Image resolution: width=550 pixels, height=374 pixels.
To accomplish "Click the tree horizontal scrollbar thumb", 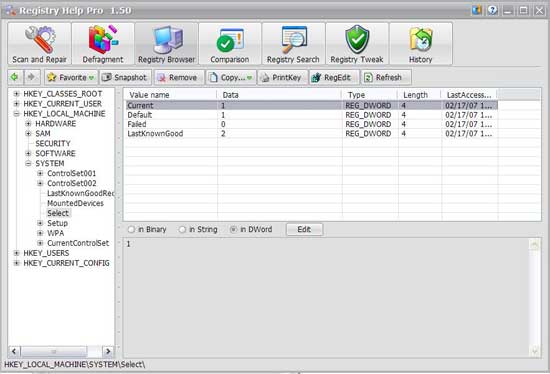I will pos(54,351).
